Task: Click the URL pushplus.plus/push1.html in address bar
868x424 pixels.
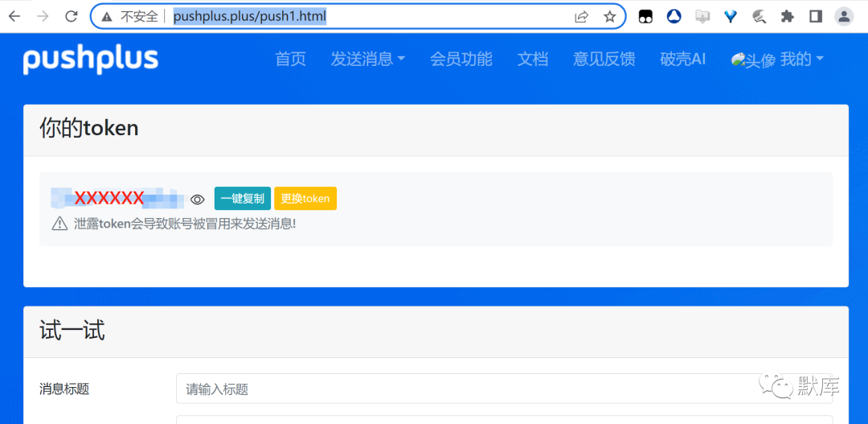Action: coord(250,17)
